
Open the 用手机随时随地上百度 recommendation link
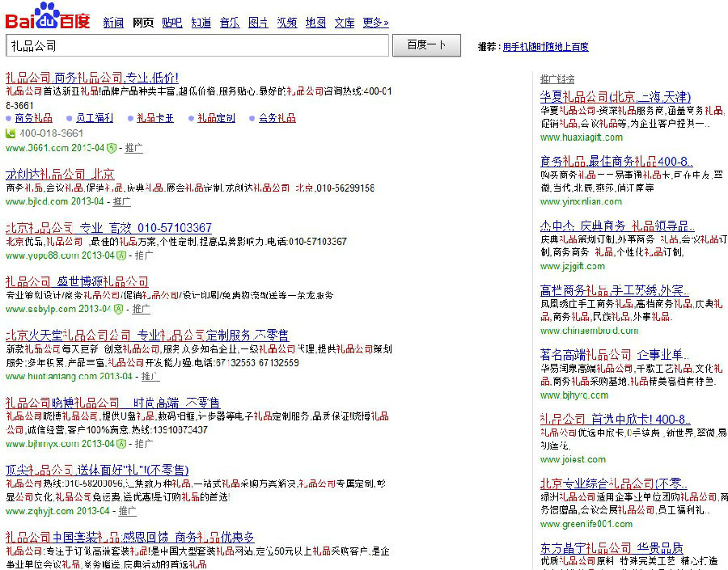pos(545,46)
